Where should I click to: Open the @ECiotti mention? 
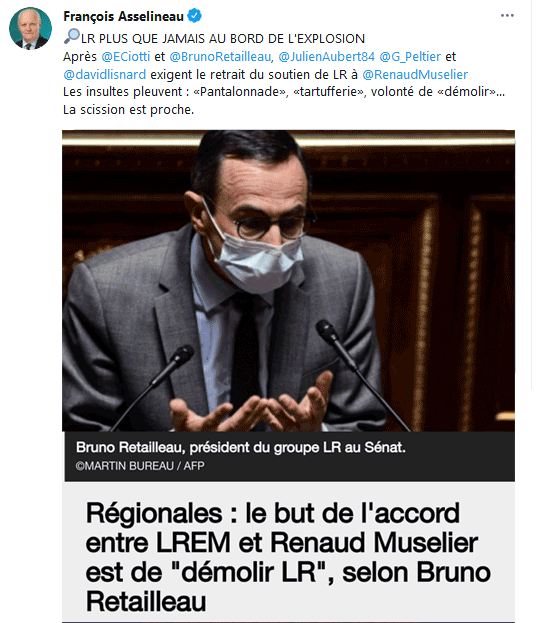pyautogui.click(x=126, y=56)
